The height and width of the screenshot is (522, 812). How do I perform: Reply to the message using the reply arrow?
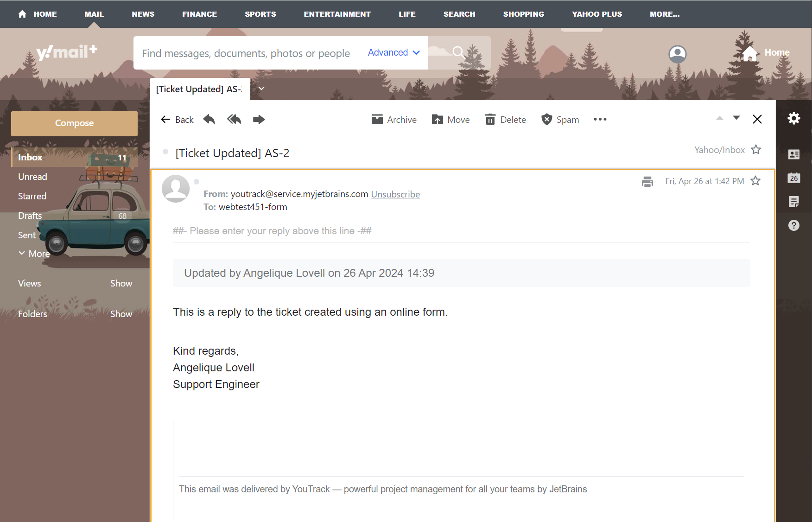click(209, 119)
